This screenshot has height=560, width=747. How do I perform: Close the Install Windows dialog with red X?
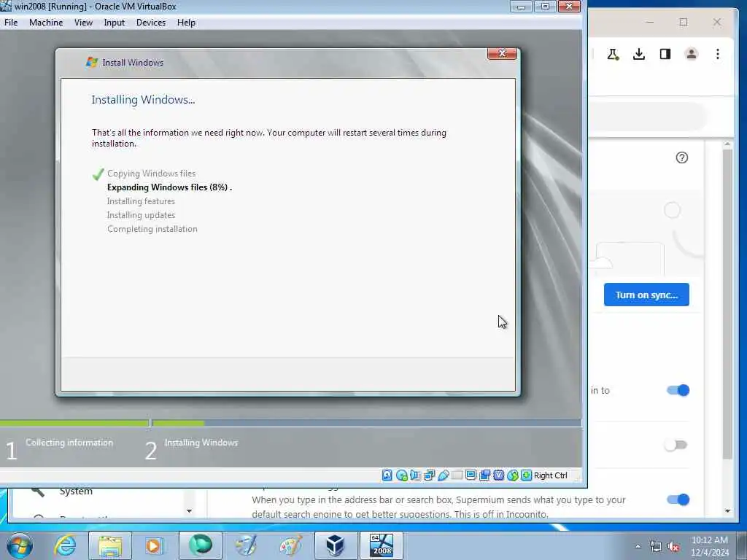click(502, 53)
